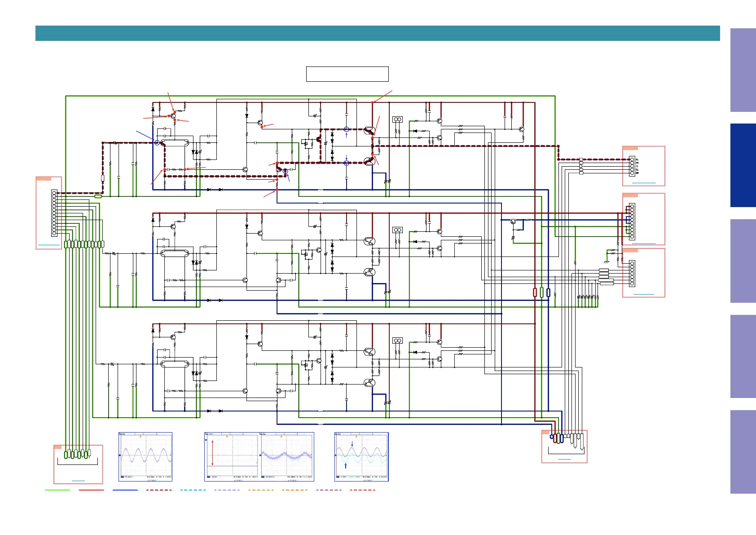Open the fourth side tab from top
756x535 pixels.
click(743, 356)
